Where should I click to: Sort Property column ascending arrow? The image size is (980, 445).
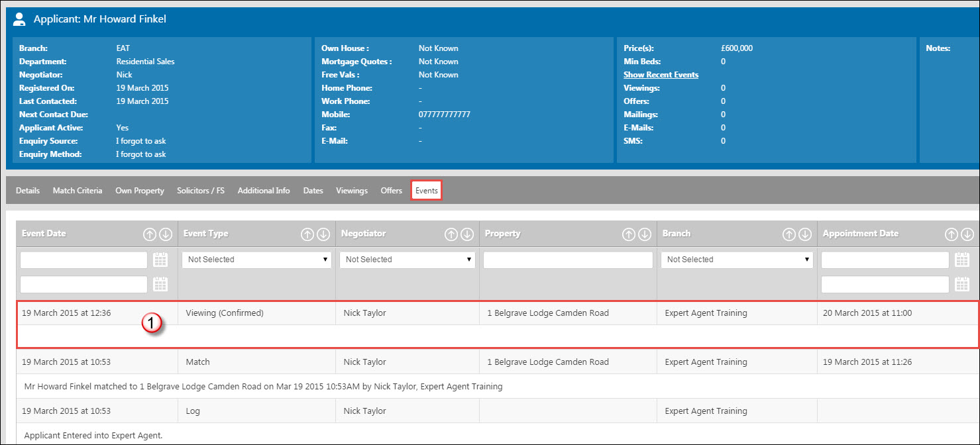(x=628, y=234)
